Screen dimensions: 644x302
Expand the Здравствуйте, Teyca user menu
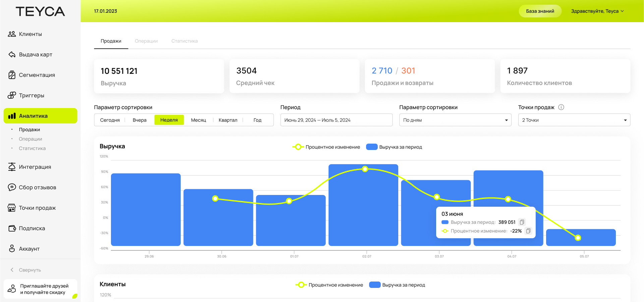(597, 11)
